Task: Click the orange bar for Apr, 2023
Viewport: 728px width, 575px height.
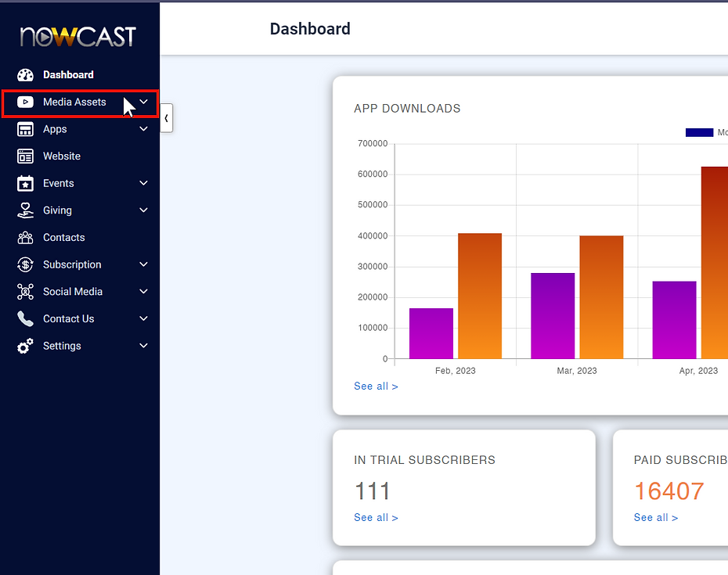Action: click(x=715, y=263)
